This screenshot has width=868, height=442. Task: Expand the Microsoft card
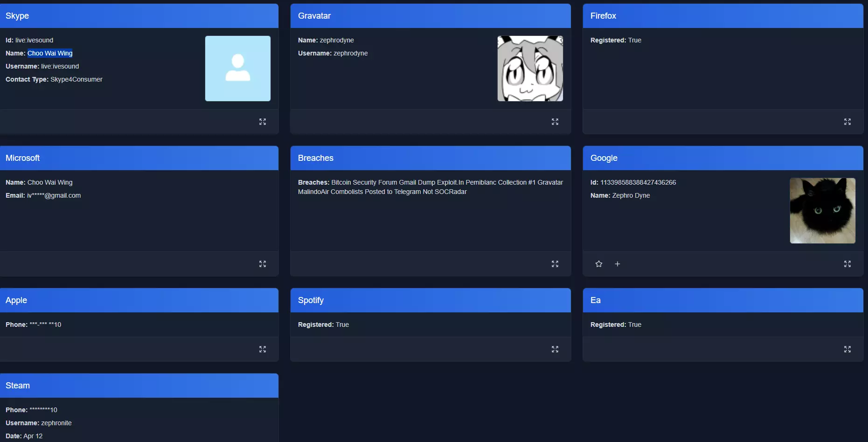click(x=263, y=264)
